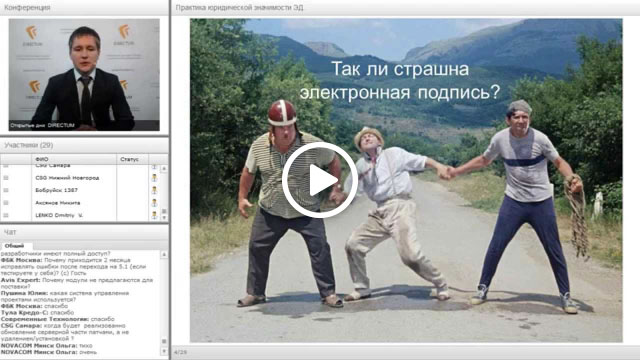Select participant Аксенов Никита in the list
This screenshot has height=360, width=640.
click(58, 203)
